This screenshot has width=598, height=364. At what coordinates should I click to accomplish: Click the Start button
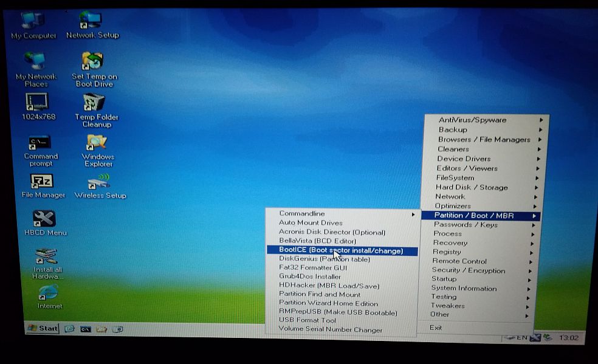click(x=43, y=328)
